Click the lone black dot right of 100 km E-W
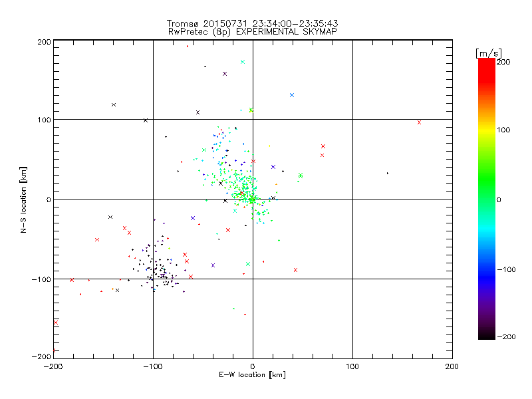532x399 pixels. [388, 174]
